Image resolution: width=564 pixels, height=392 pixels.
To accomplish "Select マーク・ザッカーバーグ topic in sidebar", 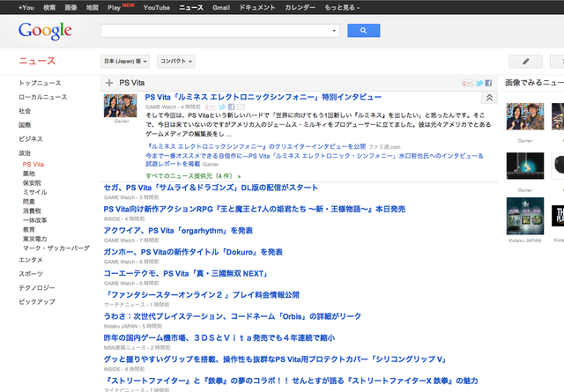I will (x=56, y=248).
